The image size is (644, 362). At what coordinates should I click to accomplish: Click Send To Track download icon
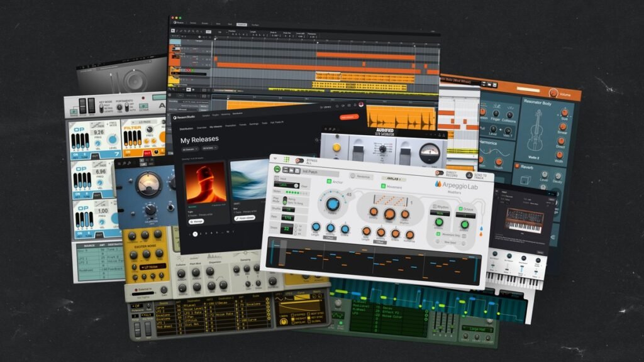(469, 175)
